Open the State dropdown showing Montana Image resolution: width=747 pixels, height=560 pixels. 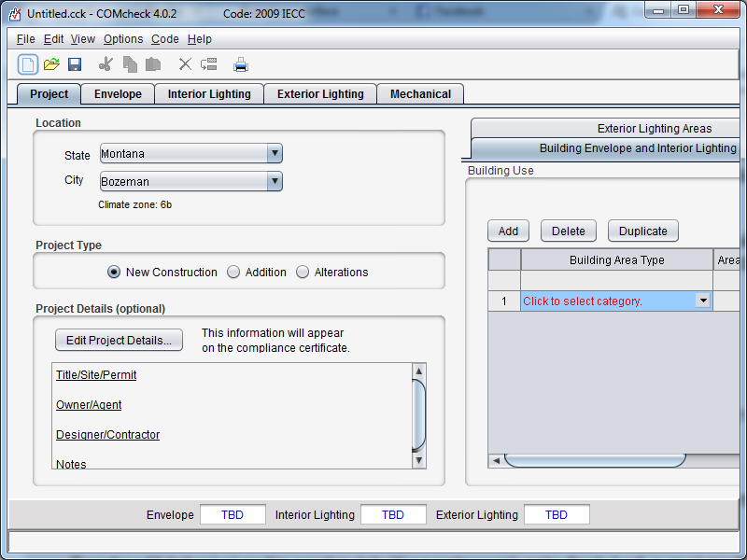click(x=274, y=153)
